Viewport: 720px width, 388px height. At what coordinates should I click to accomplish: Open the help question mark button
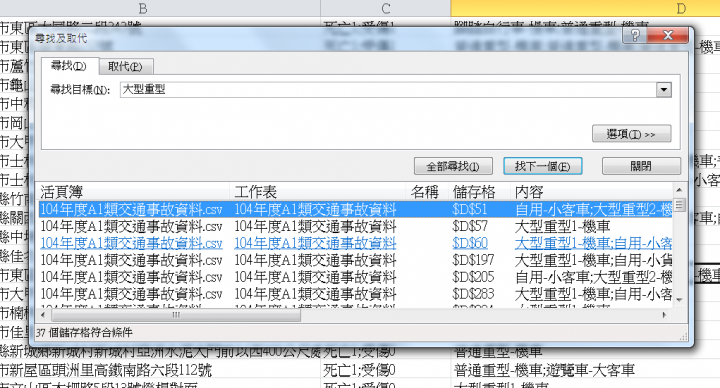635,35
